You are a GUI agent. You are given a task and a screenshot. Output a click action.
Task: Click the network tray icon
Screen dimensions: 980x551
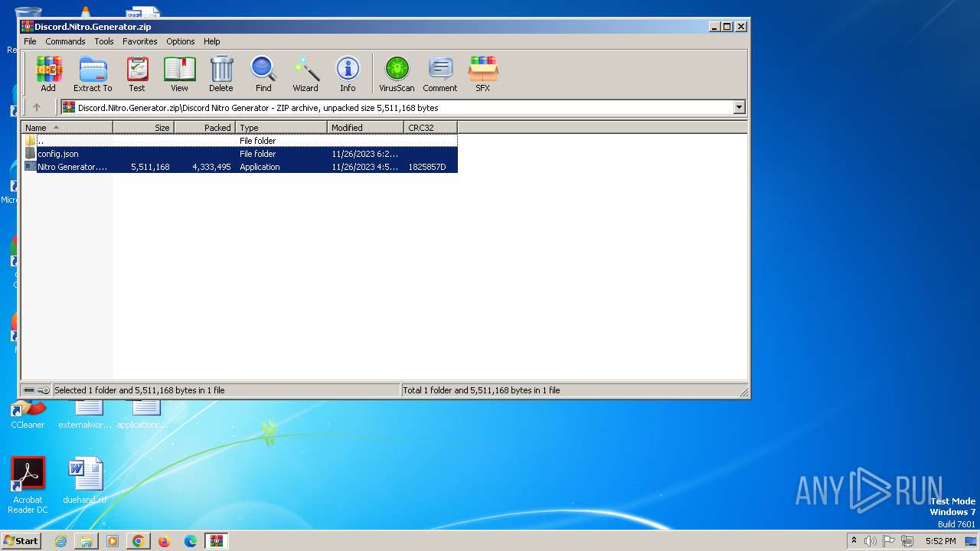907,541
